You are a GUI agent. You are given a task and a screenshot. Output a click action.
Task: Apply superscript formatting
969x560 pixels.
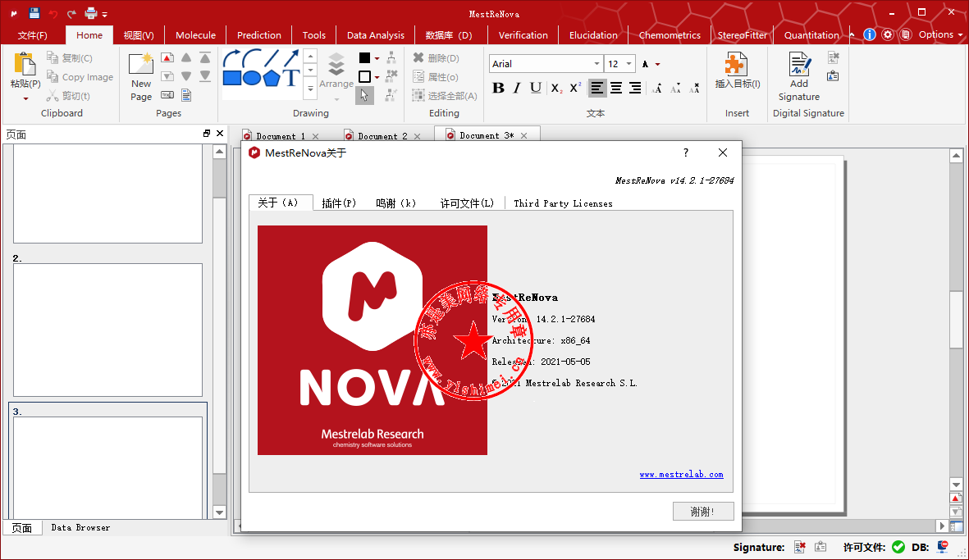tap(575, 89)
